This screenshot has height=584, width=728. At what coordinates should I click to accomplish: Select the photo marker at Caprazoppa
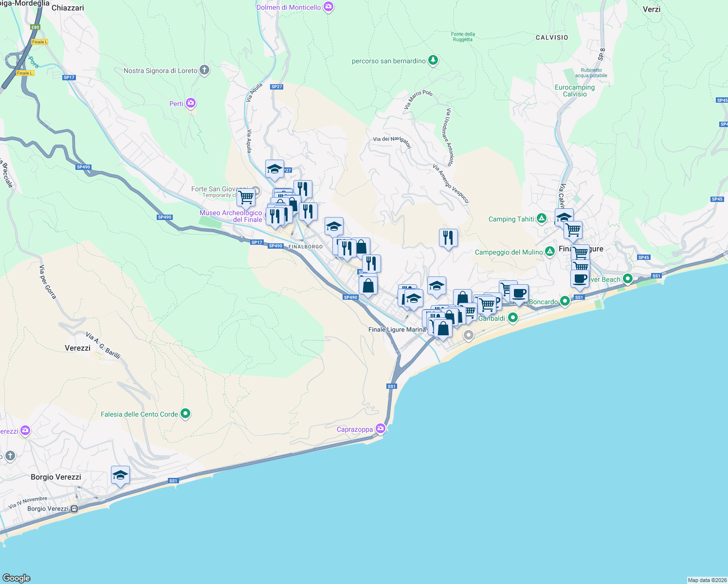pos(380,429)
